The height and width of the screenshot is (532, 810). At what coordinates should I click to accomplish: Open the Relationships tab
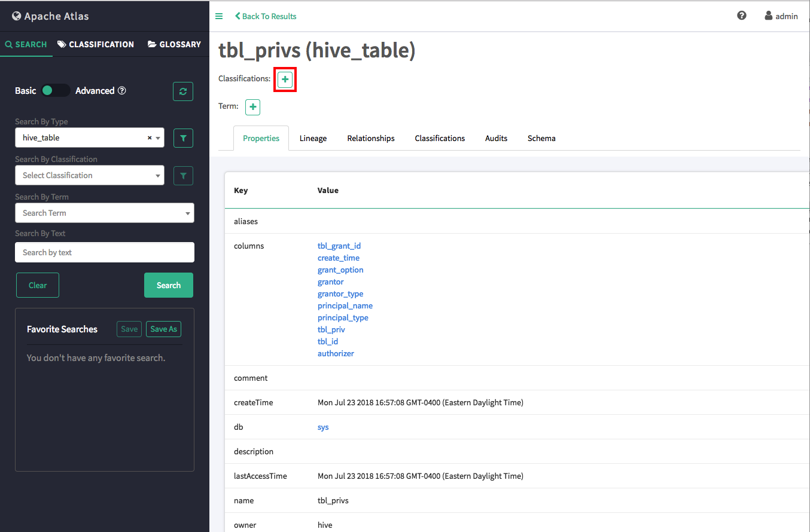point(371,138)
